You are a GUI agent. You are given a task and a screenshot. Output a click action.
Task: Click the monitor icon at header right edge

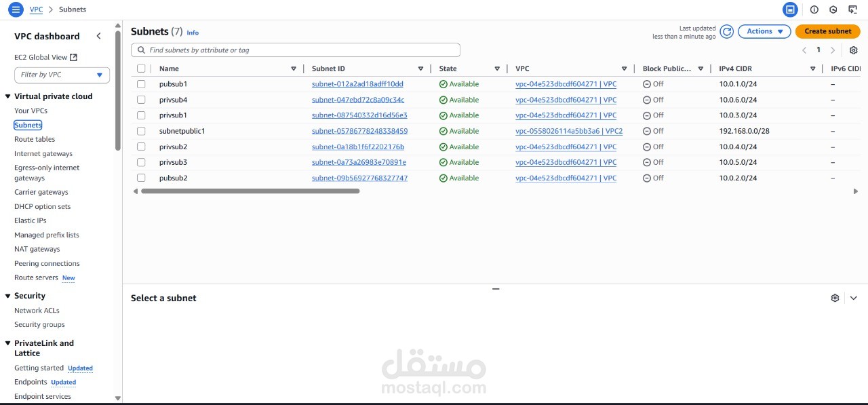[853, 9]
